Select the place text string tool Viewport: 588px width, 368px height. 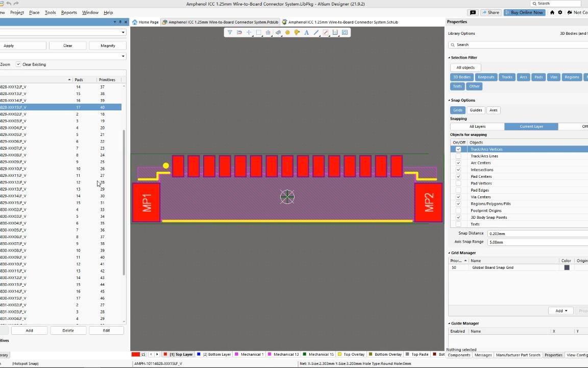307,33
